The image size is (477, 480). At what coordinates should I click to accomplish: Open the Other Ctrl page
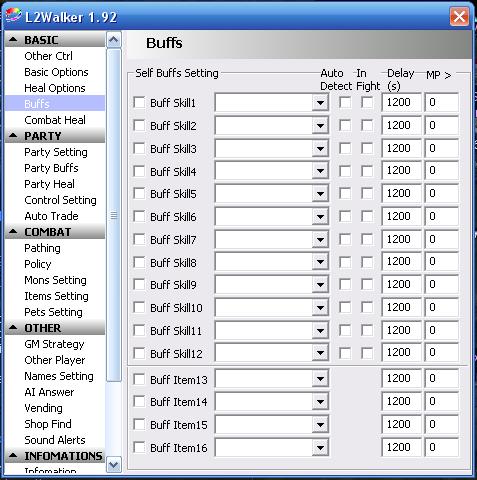click(48, 56)
